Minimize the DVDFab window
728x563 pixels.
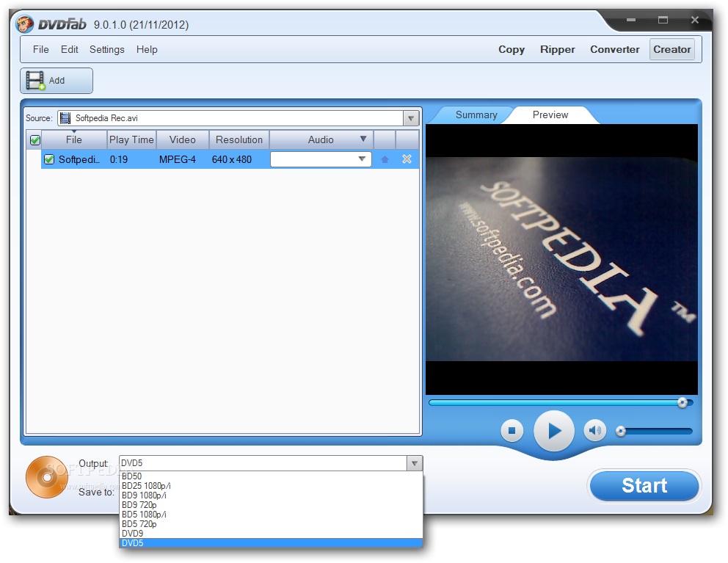click(631, 20)
